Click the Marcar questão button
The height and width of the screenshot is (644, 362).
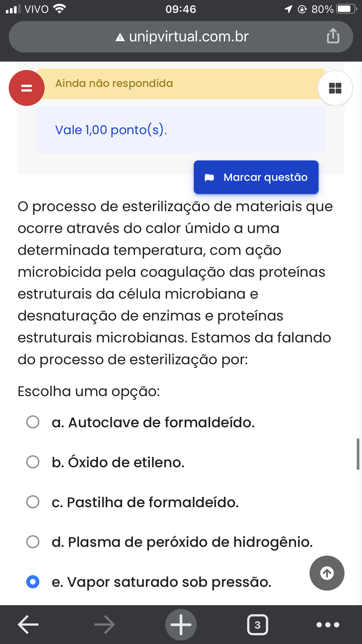[x=256, y=177]
